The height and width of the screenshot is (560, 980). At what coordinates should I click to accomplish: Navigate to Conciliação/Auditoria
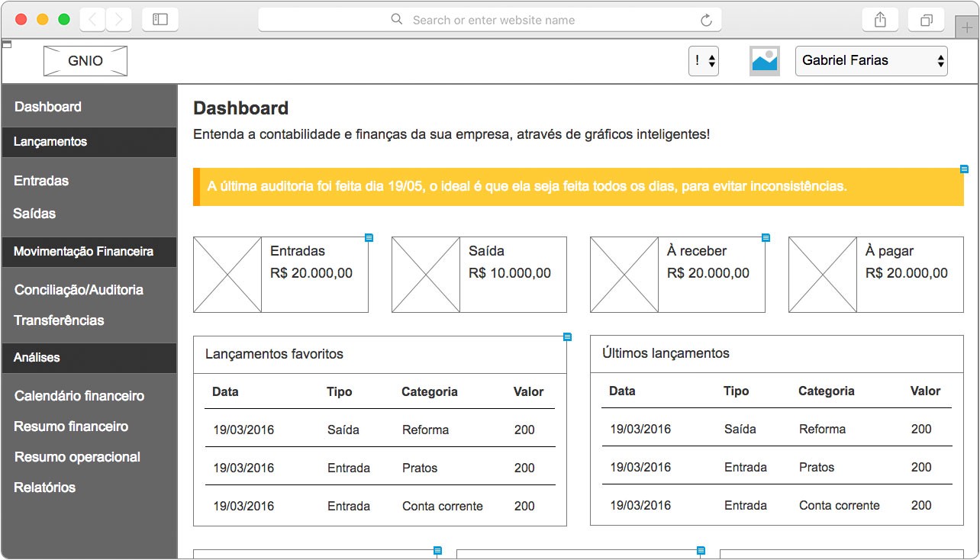point(79,290)
